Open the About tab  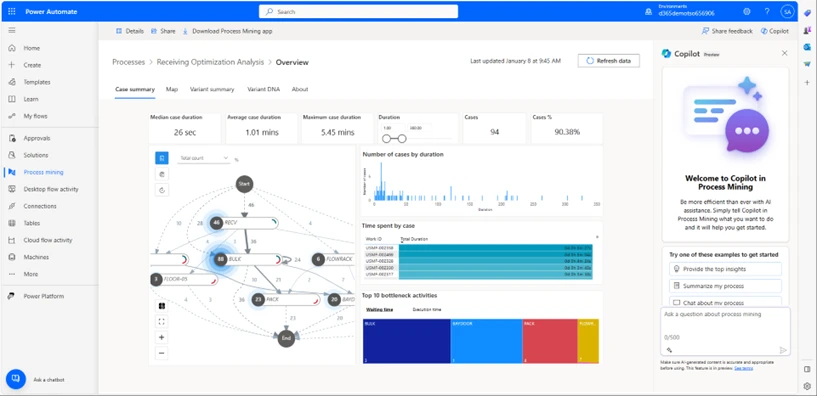pos(300,89)
